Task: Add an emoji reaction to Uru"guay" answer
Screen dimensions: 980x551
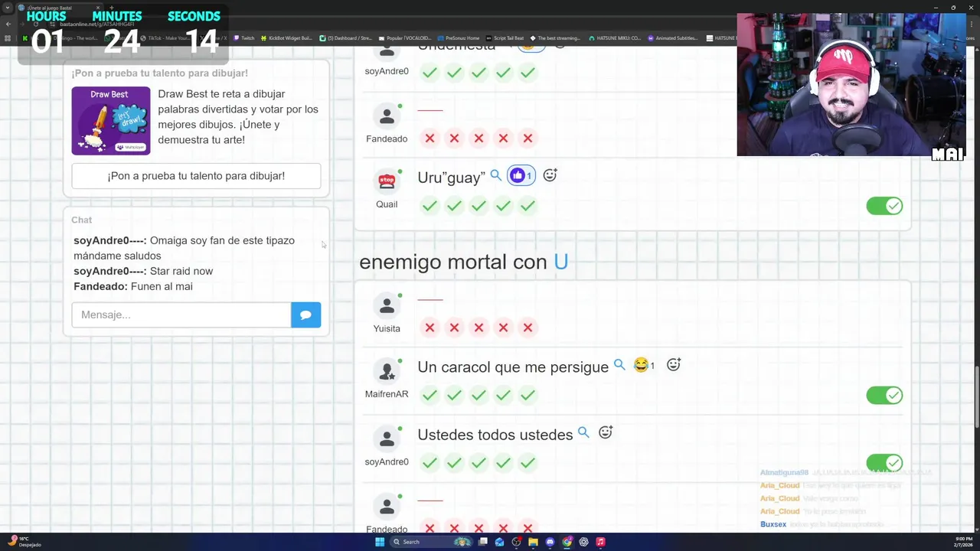Action: pyautogui.click(x=550, y=175)
